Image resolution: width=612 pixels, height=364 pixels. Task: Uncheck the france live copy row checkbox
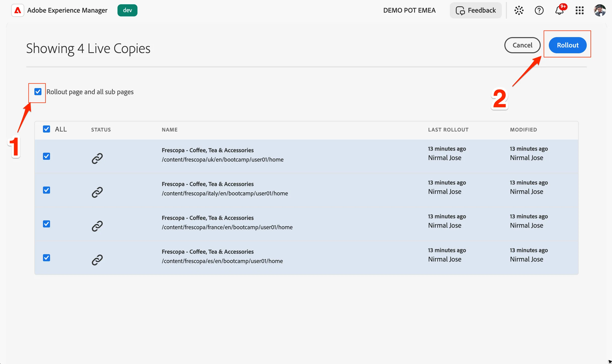pos(46,224)
